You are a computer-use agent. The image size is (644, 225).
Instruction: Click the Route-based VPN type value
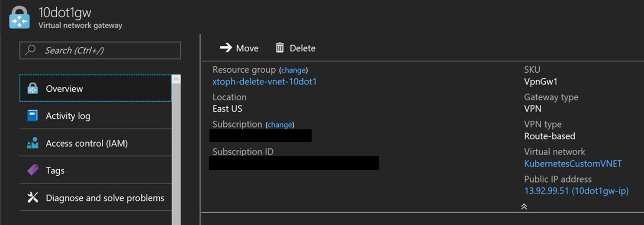click(550, 136)
